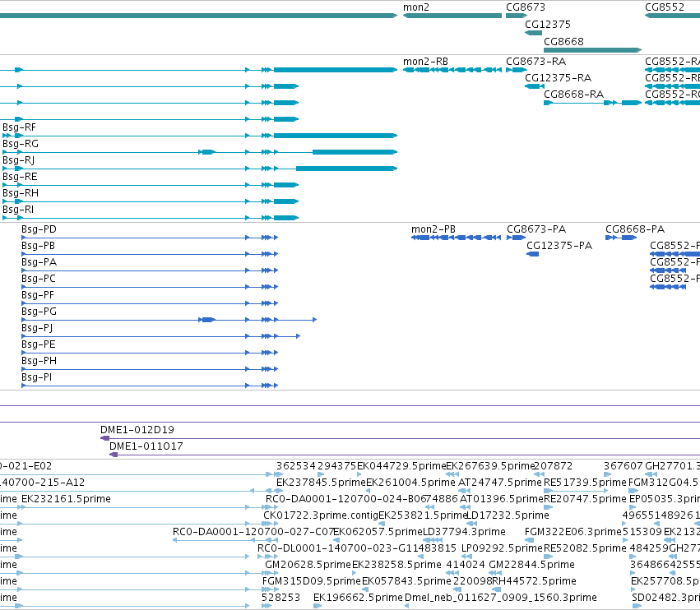The height and width of the screenshot is (610, 700).
Task: Select EST label EK232161.5prime
Action: point(66,499)
